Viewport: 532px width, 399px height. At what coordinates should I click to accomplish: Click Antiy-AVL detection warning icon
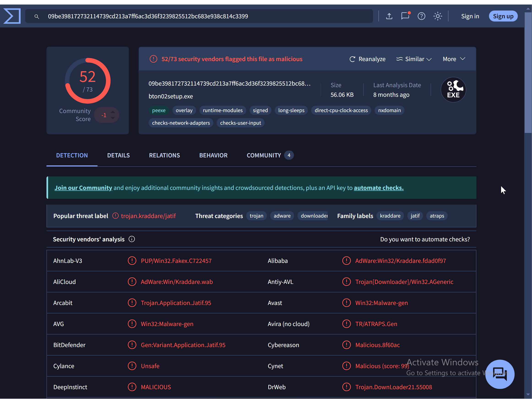(346, 281)
